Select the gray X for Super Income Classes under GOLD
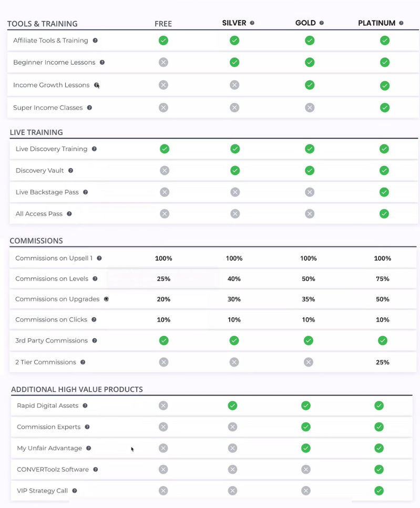 pos(309,107)
